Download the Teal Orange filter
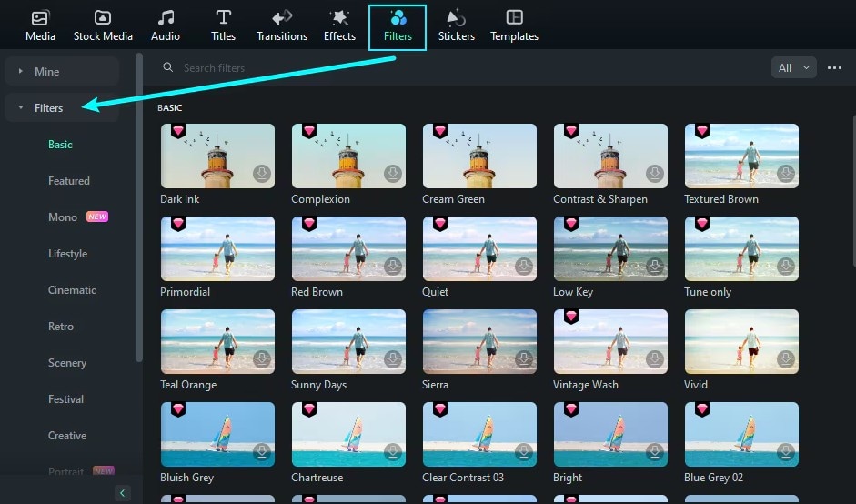The height and width of the screenshot is (504, 856). 262,359
